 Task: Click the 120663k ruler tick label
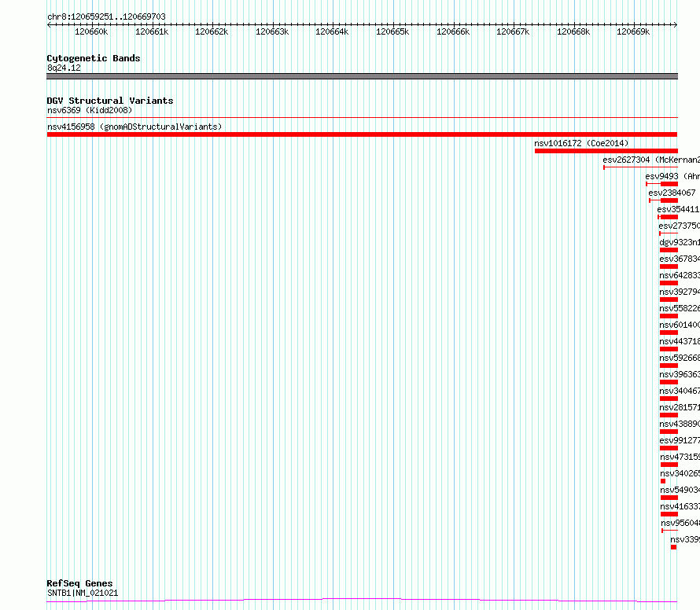pyautogui.click(x=272, y=31)
